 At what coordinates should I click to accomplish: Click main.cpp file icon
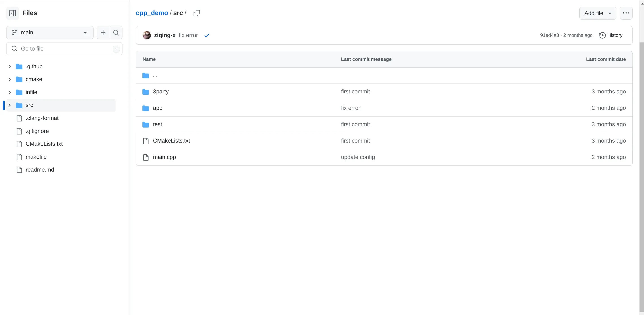tap(146, 157)
